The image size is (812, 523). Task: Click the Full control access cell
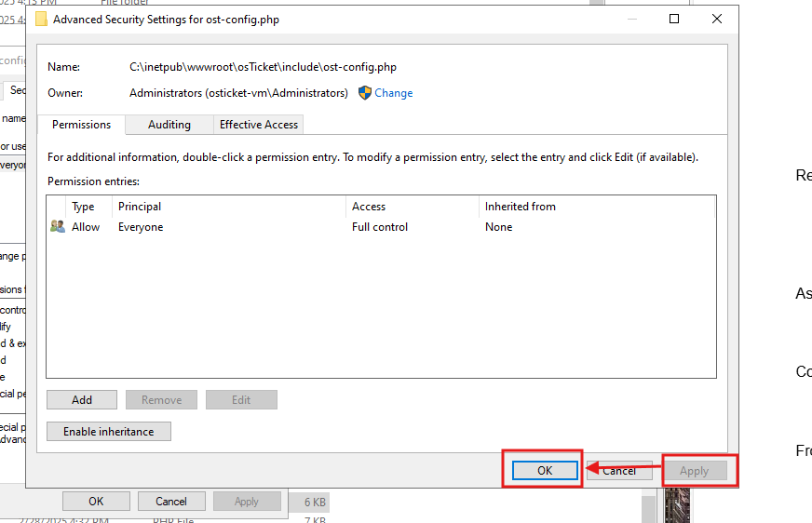click(x=380, y=227)
